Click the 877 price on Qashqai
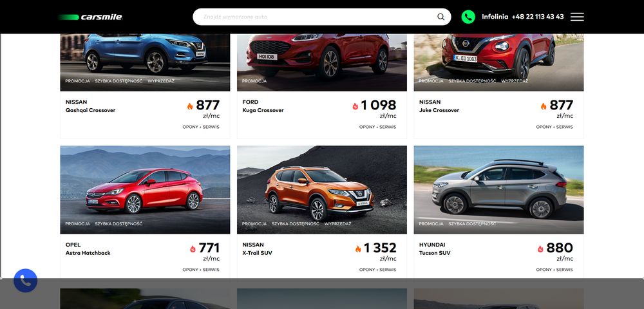 coord(208,106)
